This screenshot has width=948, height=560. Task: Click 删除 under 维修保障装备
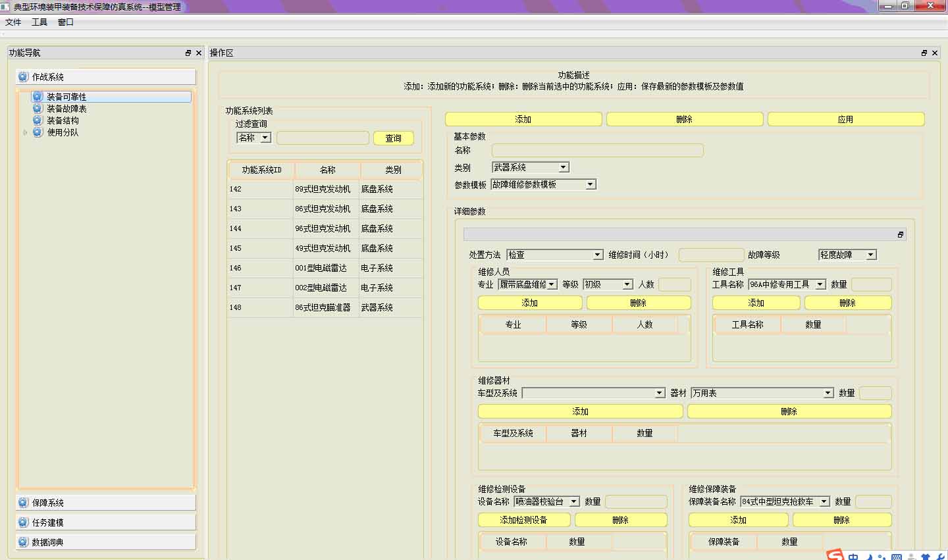pyautogui.click(x=842, y=520)
